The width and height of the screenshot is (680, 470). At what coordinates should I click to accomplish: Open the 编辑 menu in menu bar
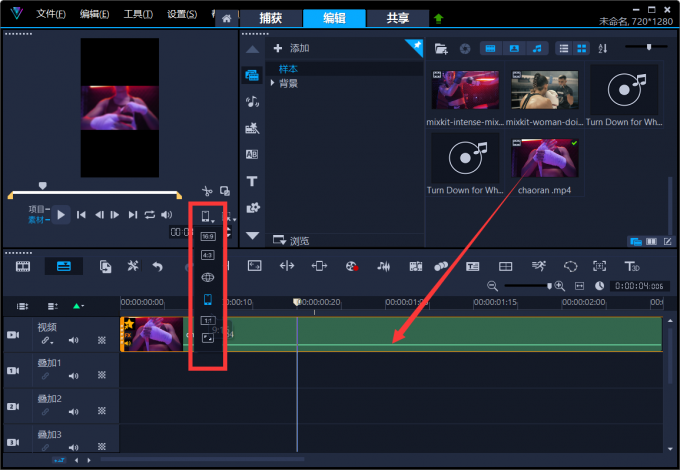pos(94,14)
